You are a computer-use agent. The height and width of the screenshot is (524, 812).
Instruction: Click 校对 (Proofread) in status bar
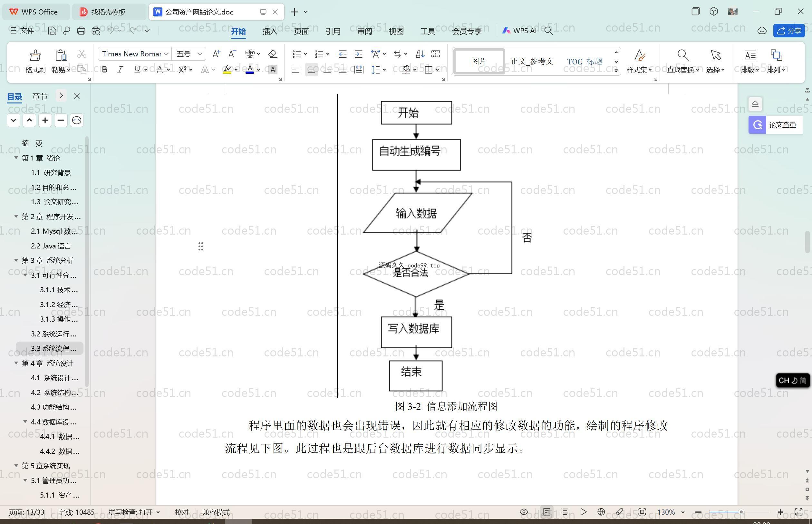tap(181, 512)
